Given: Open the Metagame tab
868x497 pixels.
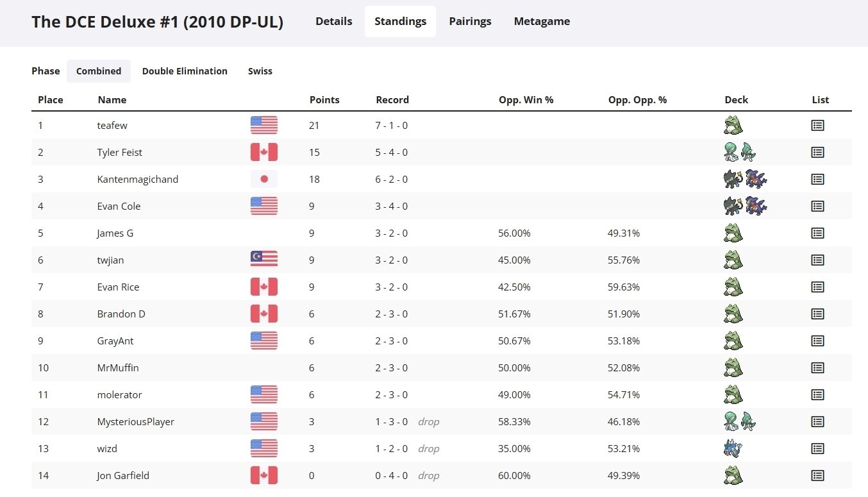Looking at the screenshot, I should click(x=542, y=21).
